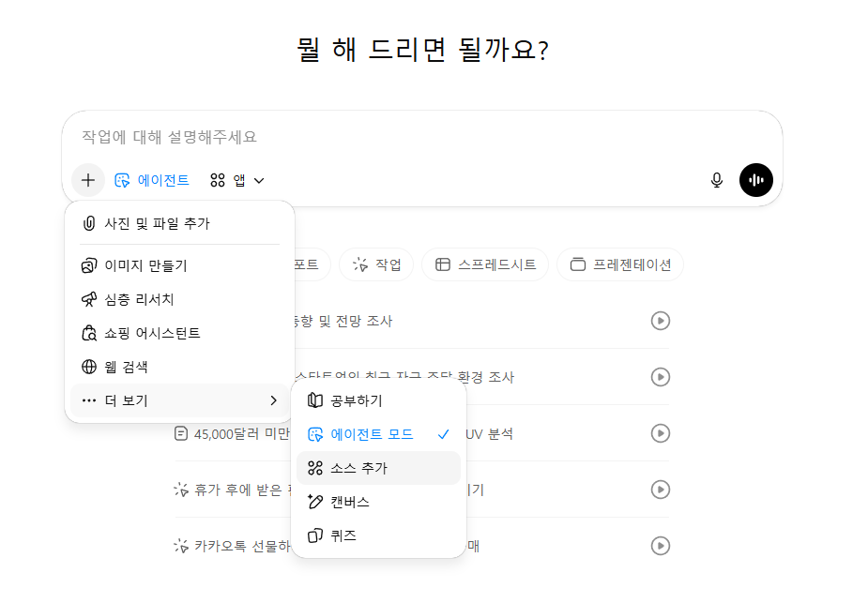Screen dimensions: 868x603
Task: Open the 프레젠테이션 chip
Action: coord(620,264)
